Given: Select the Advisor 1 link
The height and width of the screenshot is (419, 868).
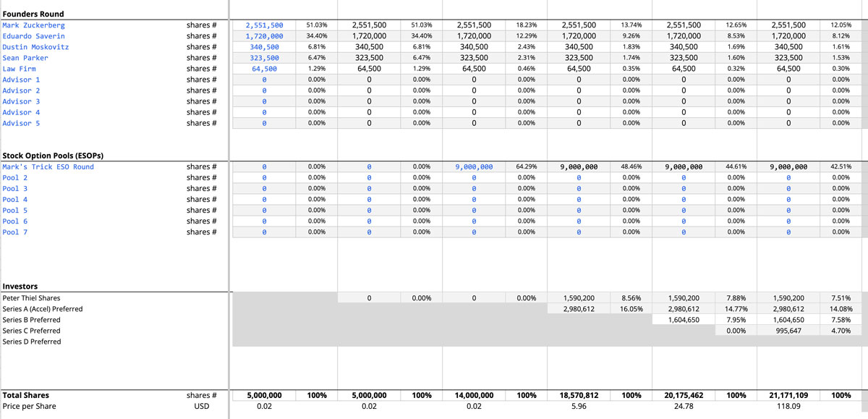Looking at the screenshot, I should [x=21, y=79].
